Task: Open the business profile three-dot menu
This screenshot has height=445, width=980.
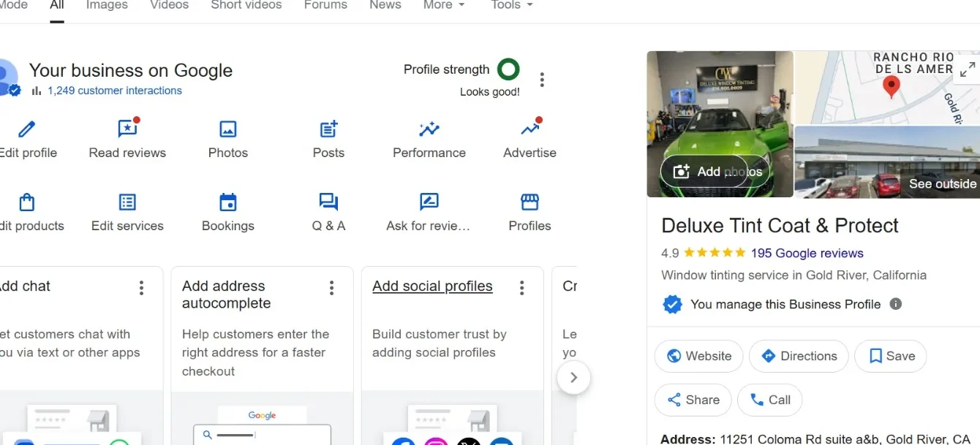Action: 542,80
